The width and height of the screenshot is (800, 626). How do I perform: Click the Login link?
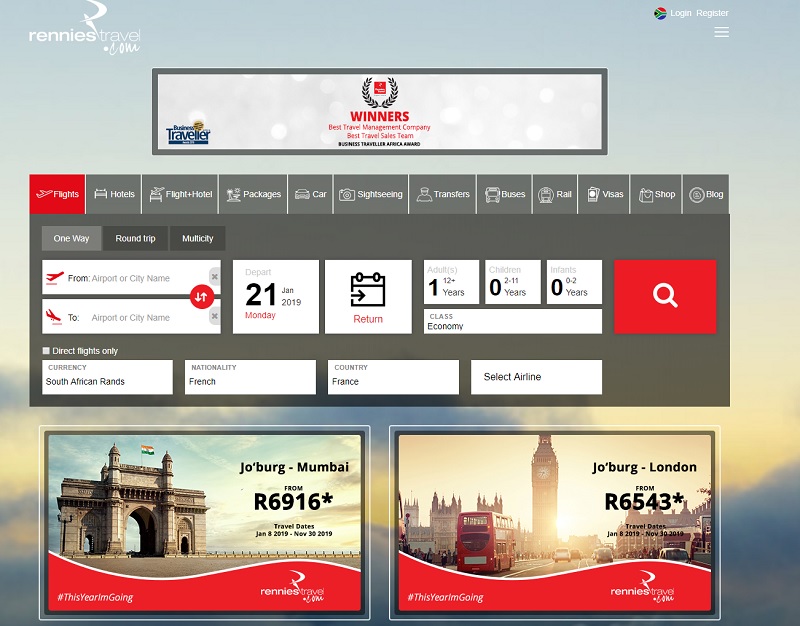681,13
